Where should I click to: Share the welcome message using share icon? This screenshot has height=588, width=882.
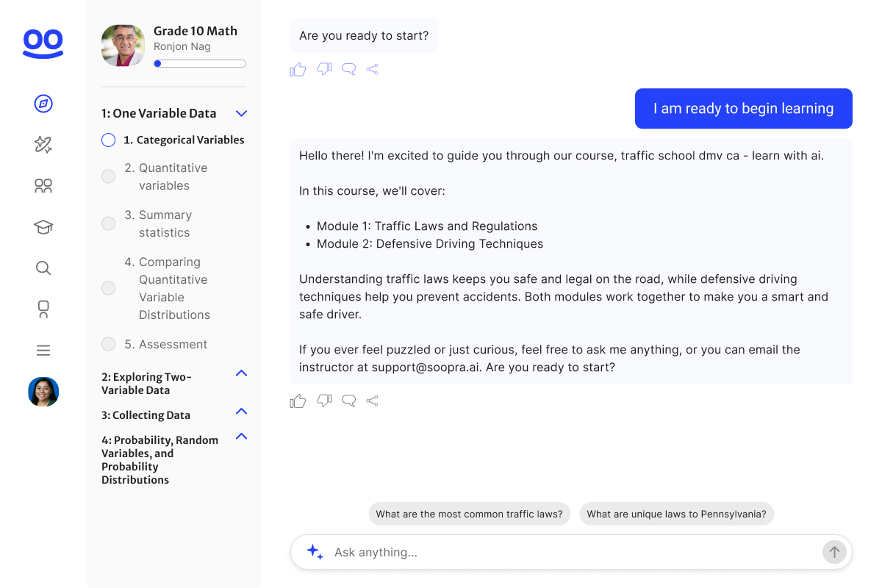click(x=372, y=401)
